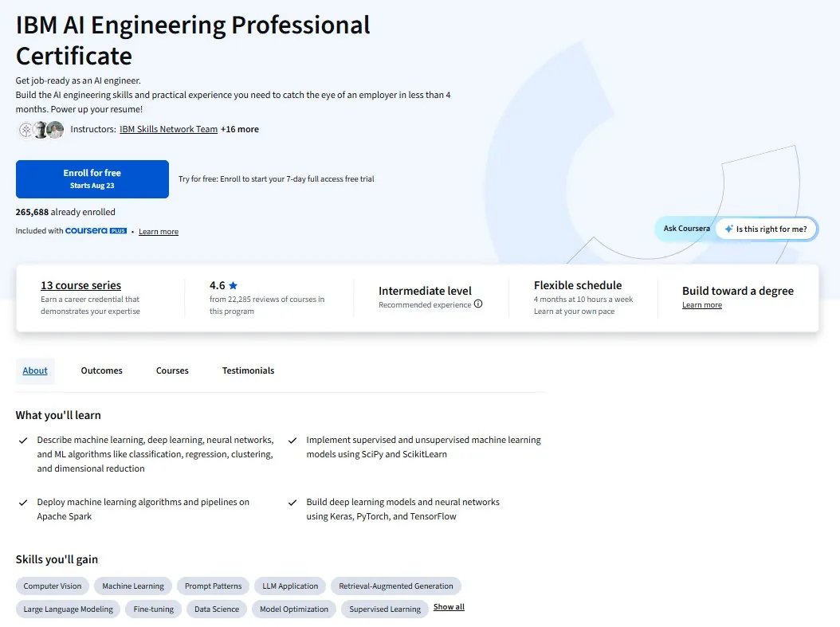This screenshot has height=627, width=840.
Task: Select the Prompt Patterns skill tag
Action: [x=214, y=586]
